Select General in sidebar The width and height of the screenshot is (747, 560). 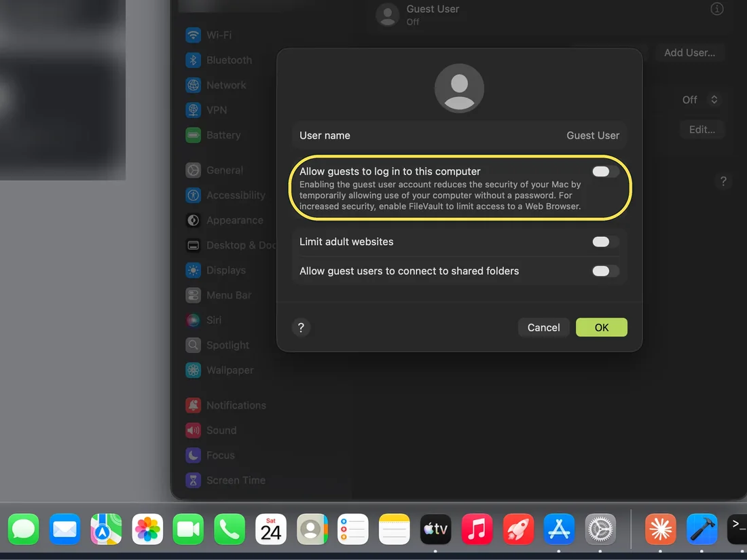pyautogui.click(x=215, y=170)
